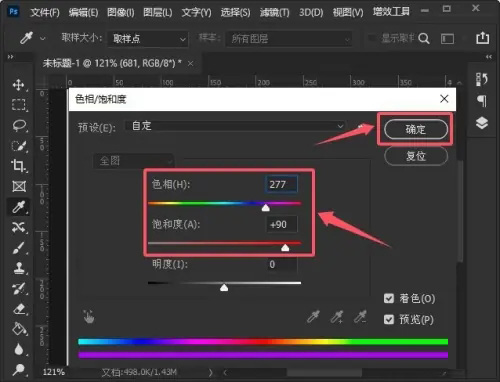Select the Spot Healing tool

pyautogui.click(x=19, y=227)
